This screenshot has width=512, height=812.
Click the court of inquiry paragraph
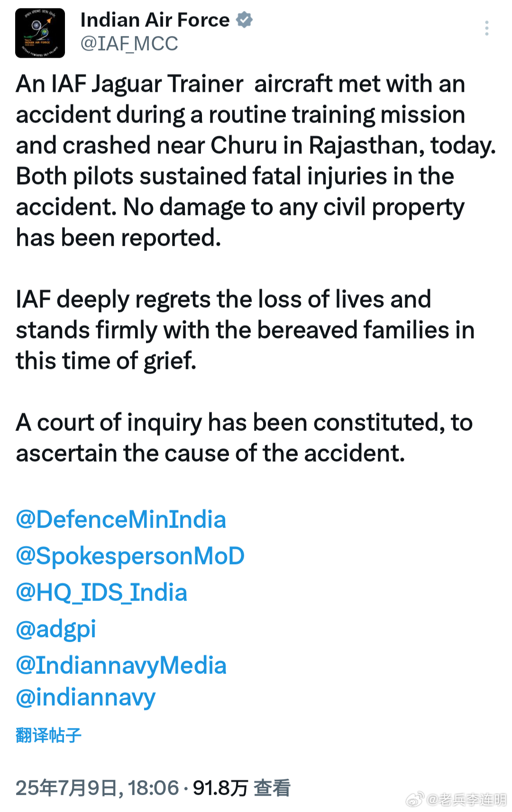(x=244, y=438)
